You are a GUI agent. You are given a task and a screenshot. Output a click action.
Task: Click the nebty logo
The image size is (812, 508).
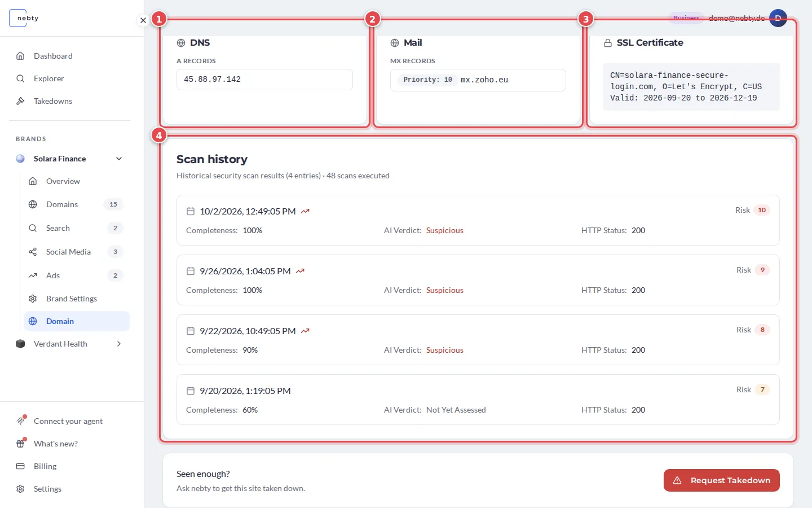click(24, 18)
